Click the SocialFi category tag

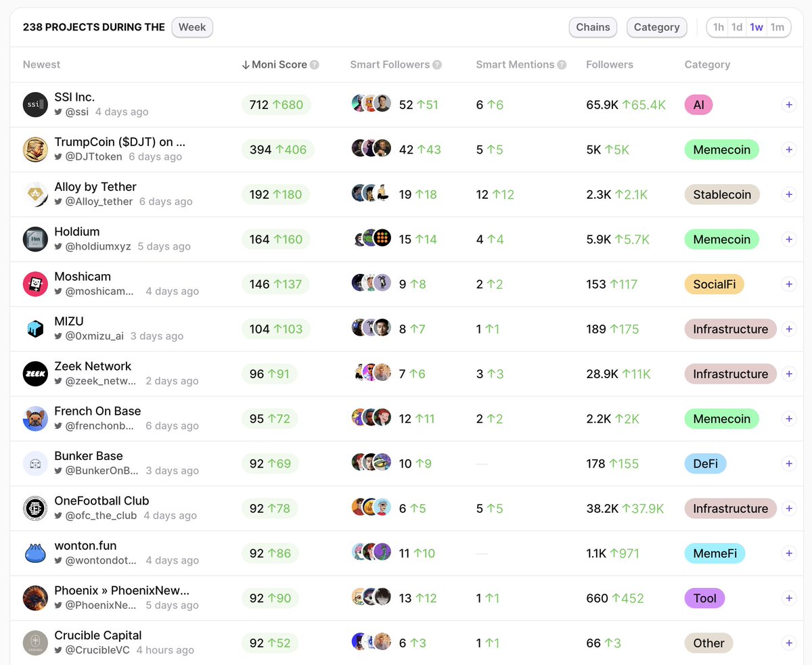pos(715,284)
